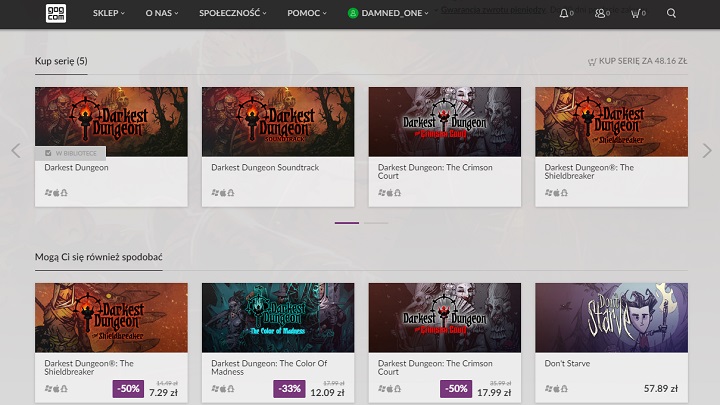This screenshot has height=405, width=720.
Task: Open Crimson Court title in Kup serię row
Action: click(x=435, y=172)
